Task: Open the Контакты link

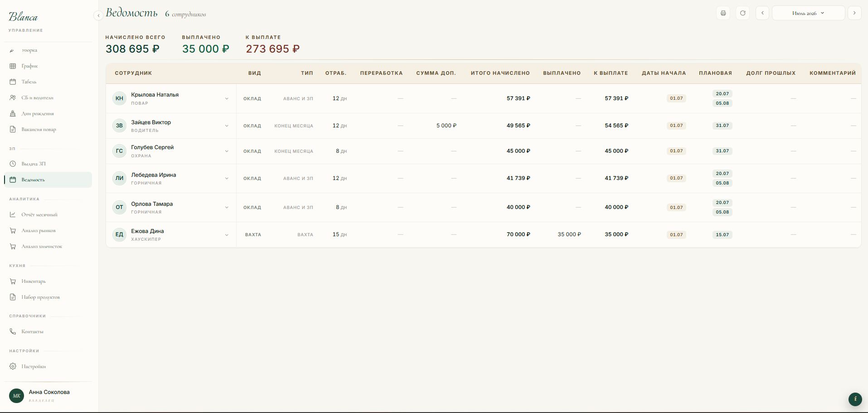Action: [48, 332]
